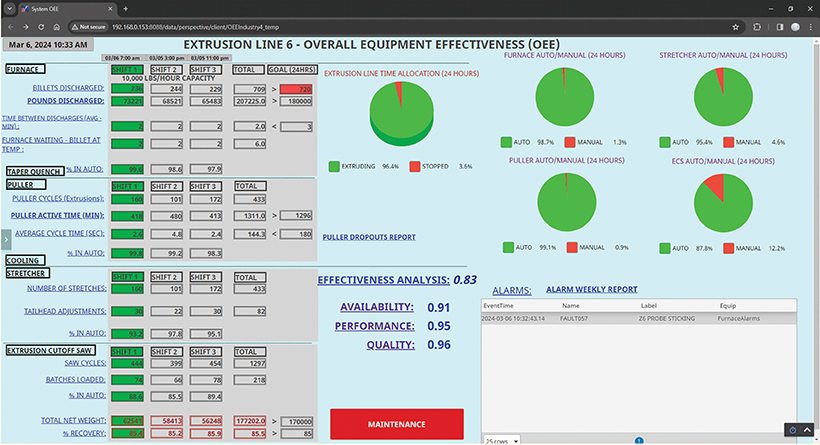Open the PERFORMANCE link
Screen dimensions: 820x445
point(374,326)
